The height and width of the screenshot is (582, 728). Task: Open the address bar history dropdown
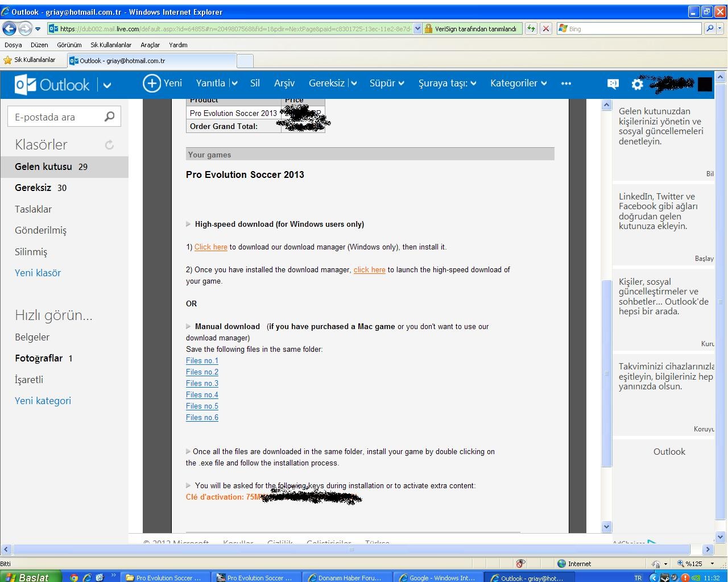tap(417, 28)
